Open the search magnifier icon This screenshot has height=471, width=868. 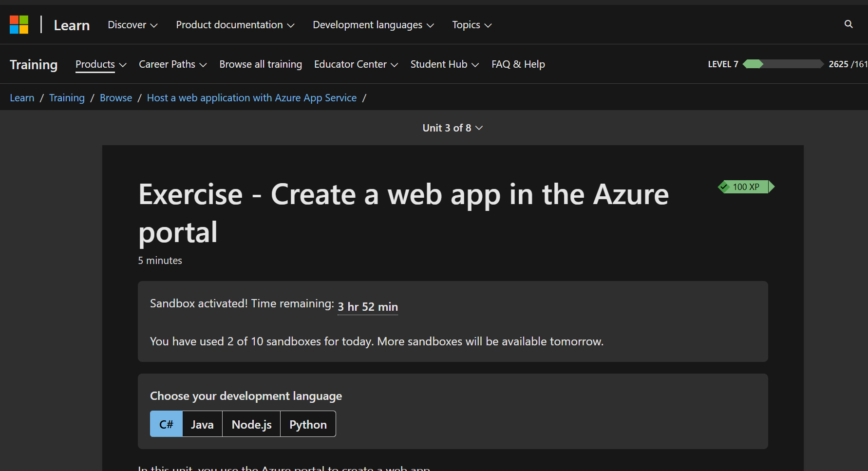click(x=849, y=24)
